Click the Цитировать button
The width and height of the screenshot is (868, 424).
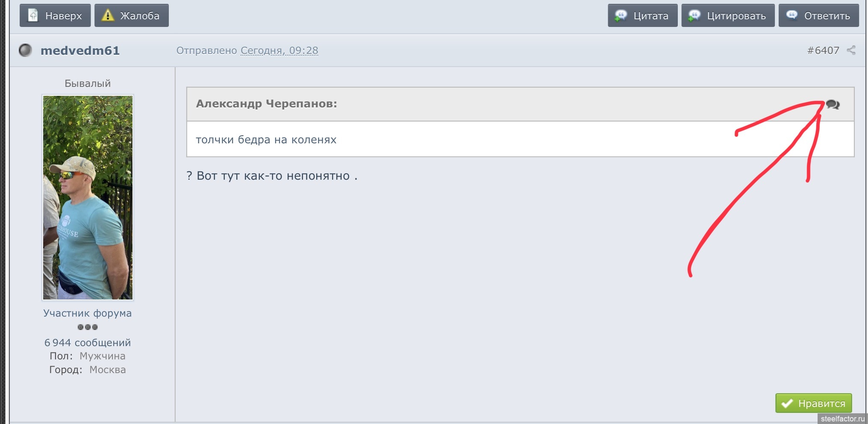[727, 16]
